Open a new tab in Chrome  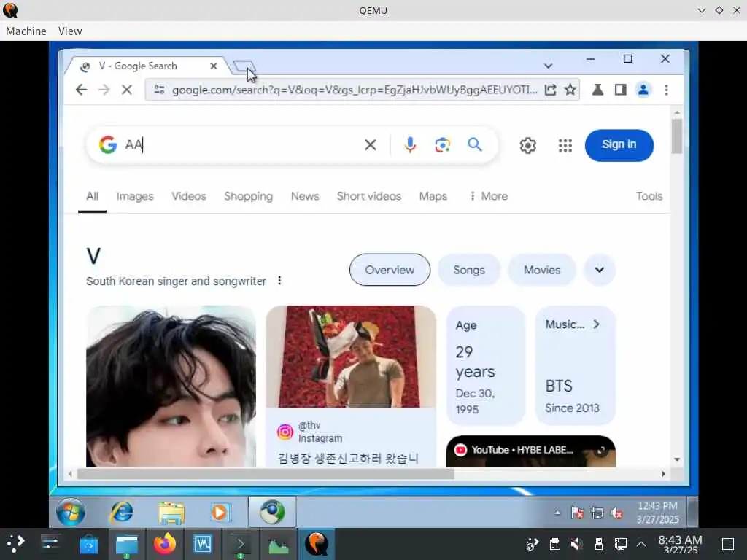tap(244, 66)
